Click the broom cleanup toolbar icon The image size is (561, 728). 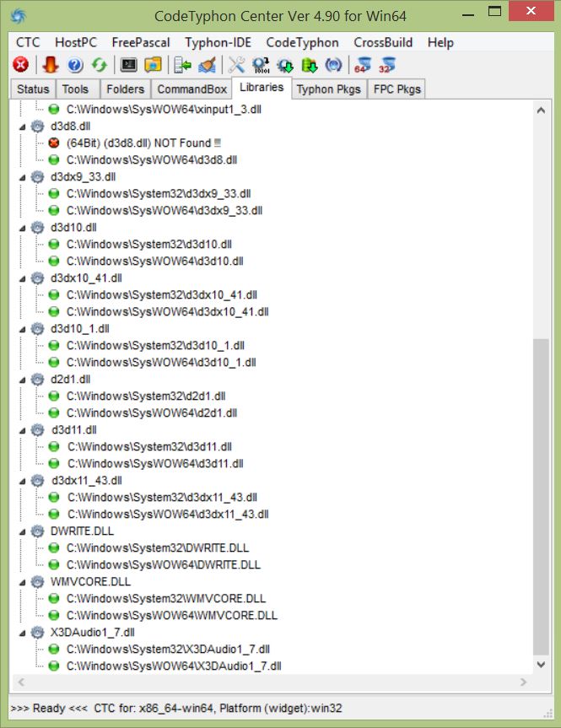point(208,65)
